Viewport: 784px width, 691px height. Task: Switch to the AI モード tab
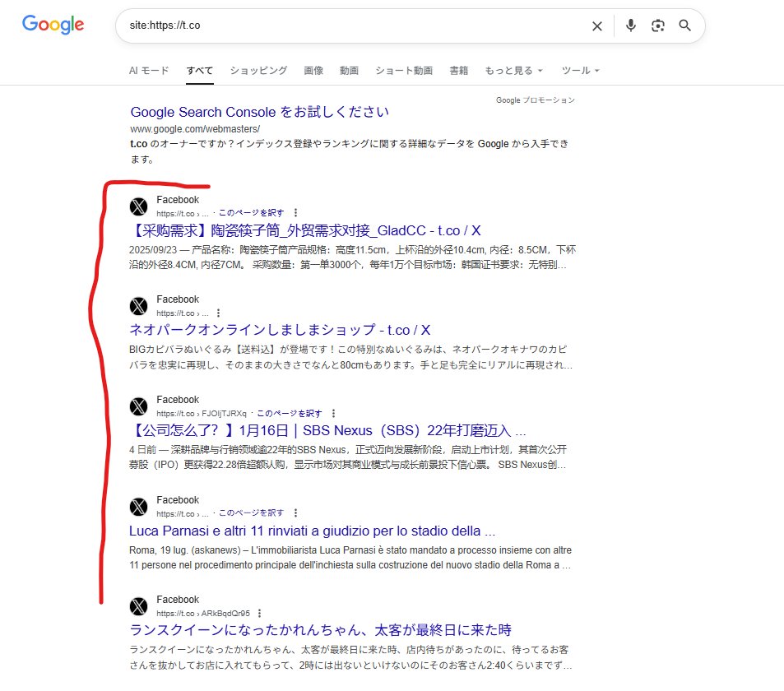coord(149,71)
